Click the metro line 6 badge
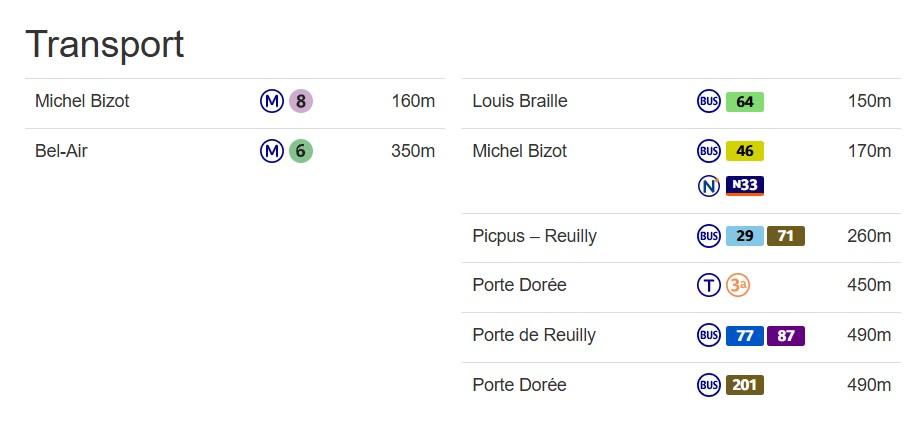 click(301, 151)
